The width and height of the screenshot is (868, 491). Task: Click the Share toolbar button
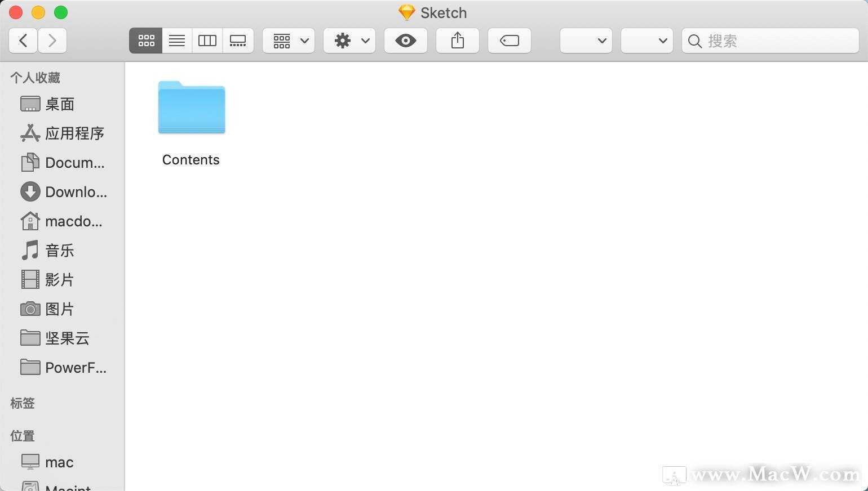tap(458, 41)
